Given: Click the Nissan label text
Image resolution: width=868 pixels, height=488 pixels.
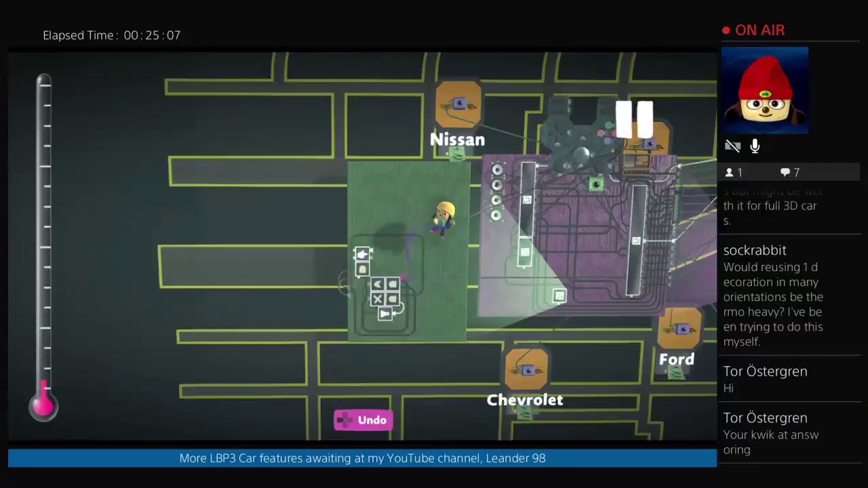Looking at the screenshot, I should [458, 140].
